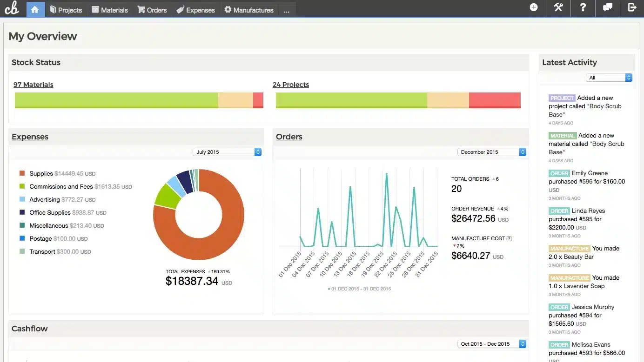Screen dimensions: 644x362
Task: Open the Manufactures menu
Action: pos(249,10)
